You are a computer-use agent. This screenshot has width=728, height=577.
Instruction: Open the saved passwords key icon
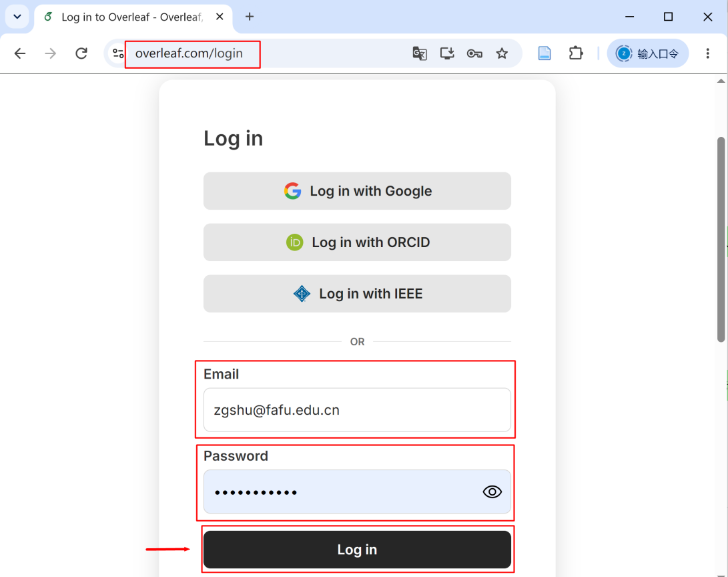[x=474, y=53]
